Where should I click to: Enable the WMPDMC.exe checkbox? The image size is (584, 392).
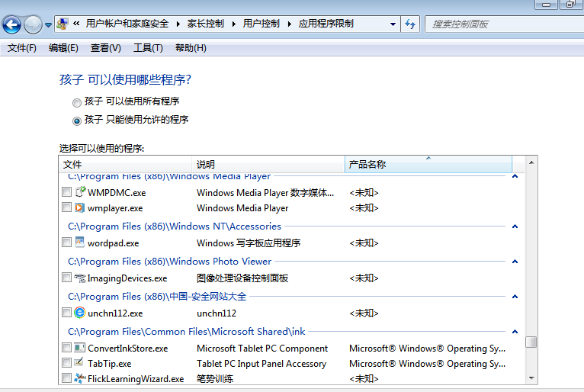[66, 192]
